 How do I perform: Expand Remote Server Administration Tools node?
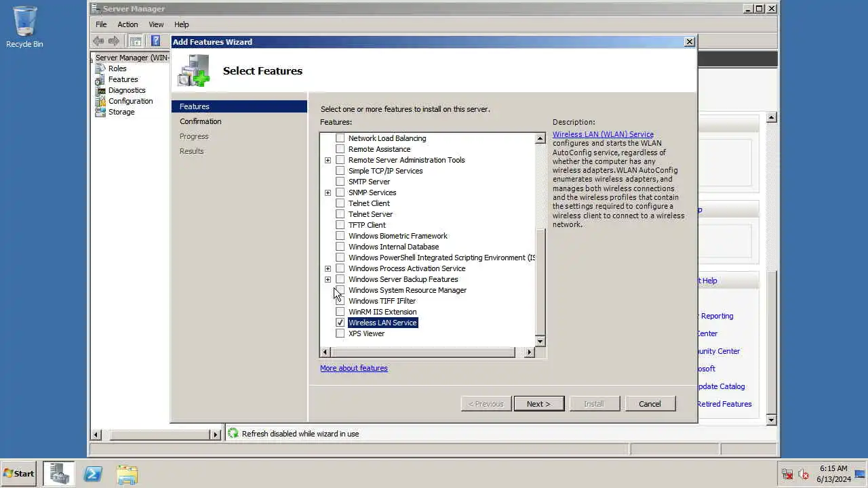[328, 160]
